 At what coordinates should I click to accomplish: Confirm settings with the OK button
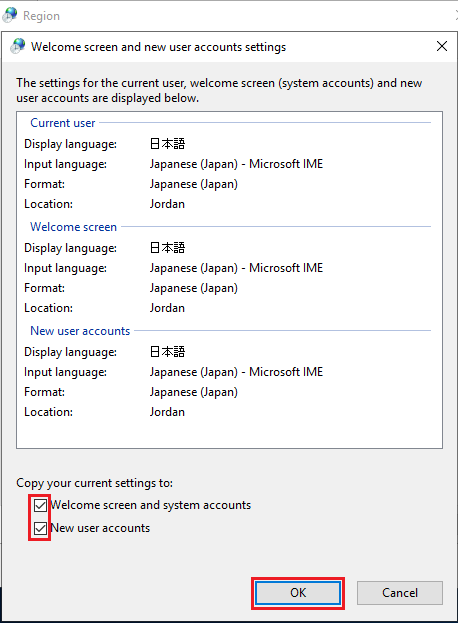[298, 593]
